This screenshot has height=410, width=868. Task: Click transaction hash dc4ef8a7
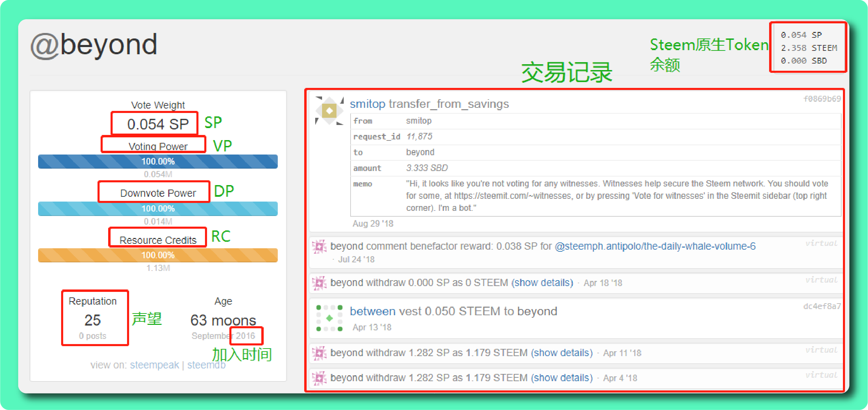pos(822,306)
